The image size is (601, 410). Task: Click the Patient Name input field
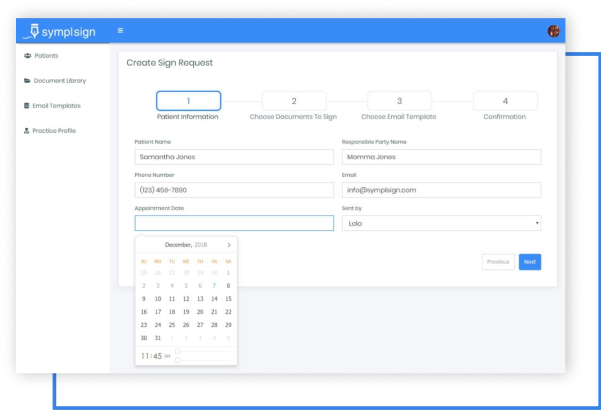point(234,157)
